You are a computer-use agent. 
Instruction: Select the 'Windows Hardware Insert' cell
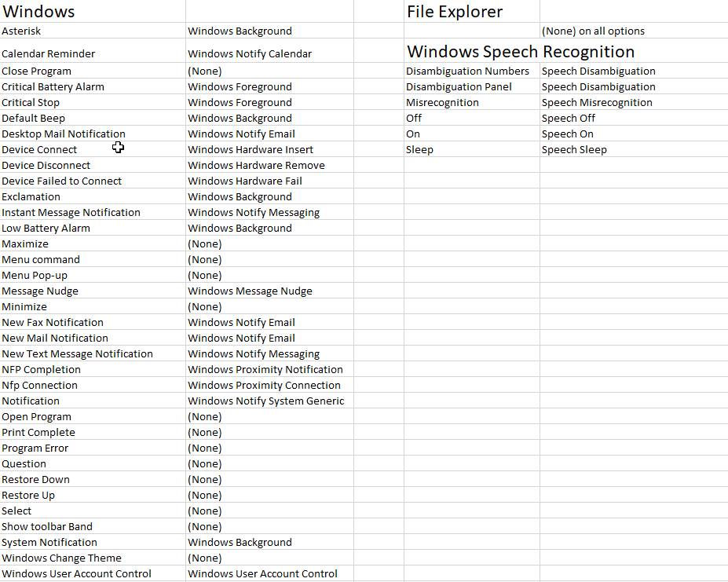[x=269, y=149]
